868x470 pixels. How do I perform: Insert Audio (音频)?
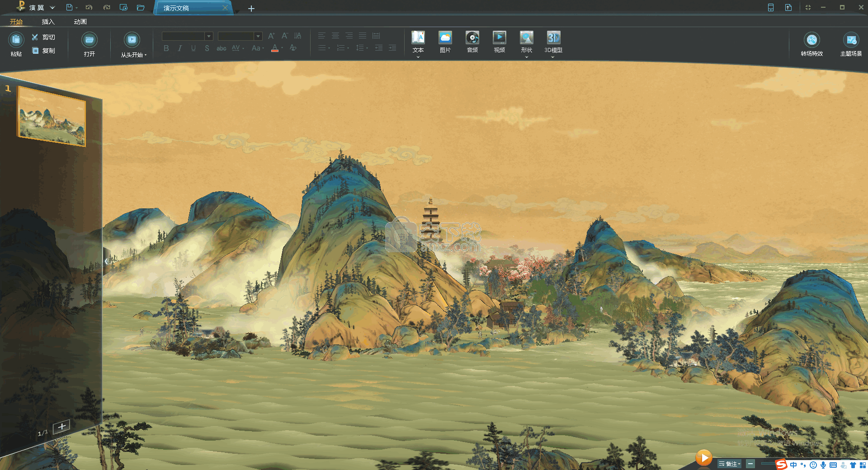(472, 42)
